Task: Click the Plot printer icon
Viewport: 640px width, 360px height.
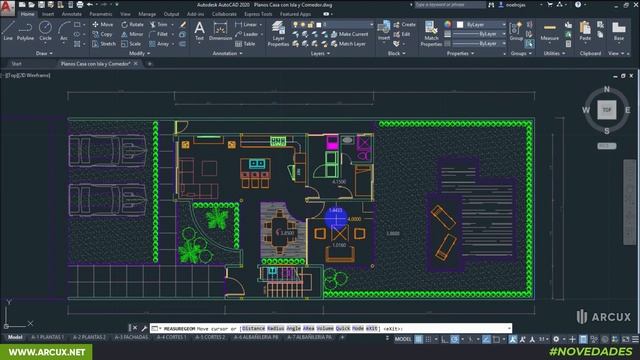Action: tap(80, 4)
